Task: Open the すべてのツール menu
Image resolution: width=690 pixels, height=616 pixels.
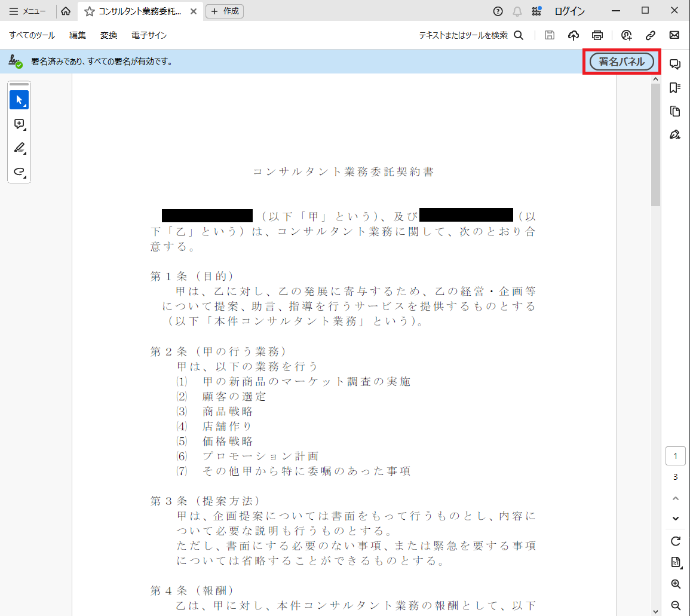Action: [32, 35]
